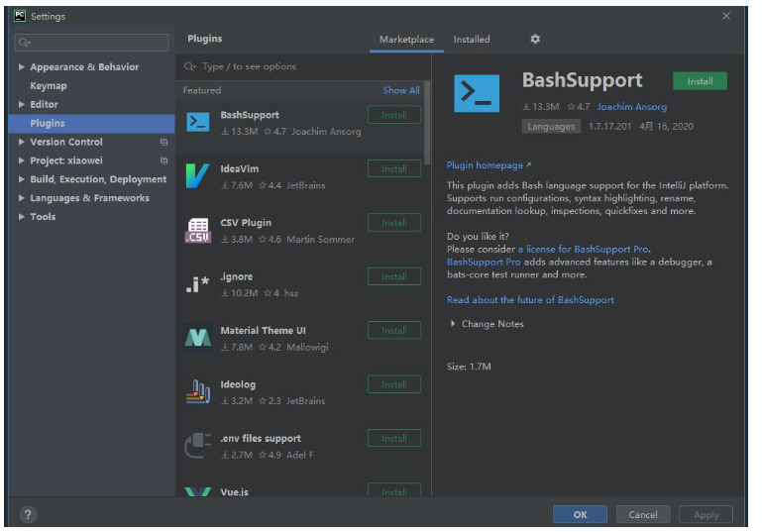Viewport: 762px width, 532px height.
Task: Install the CSV Plugin
Action: (x=394, y=223)
